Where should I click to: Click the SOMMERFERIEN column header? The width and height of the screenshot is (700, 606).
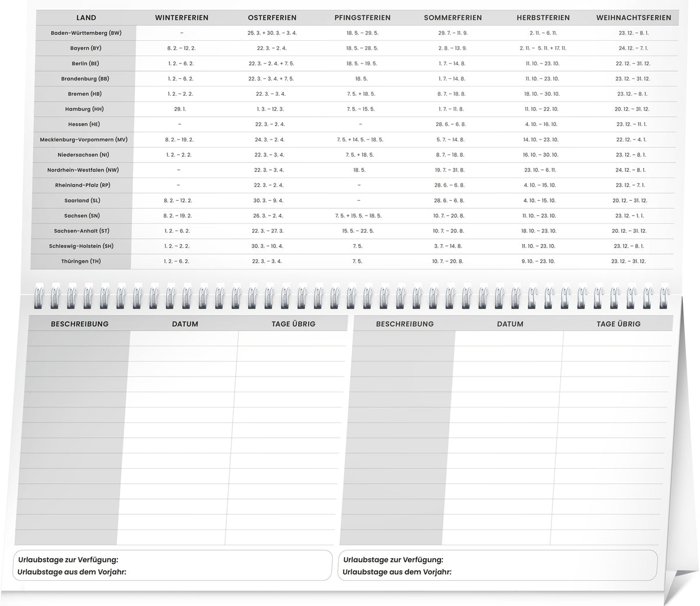tap(453, 18)
